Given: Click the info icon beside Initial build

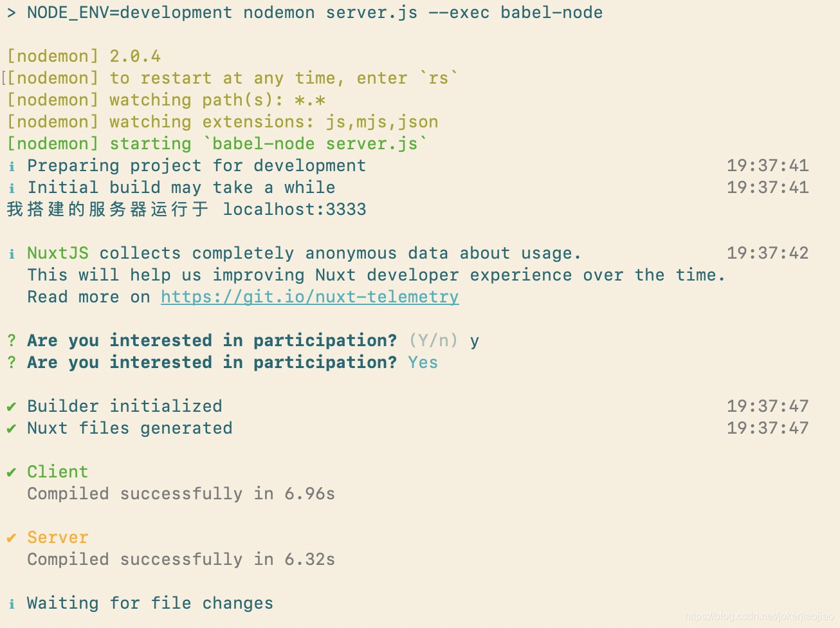Looking at the screenshot, I should click(12, 189).
